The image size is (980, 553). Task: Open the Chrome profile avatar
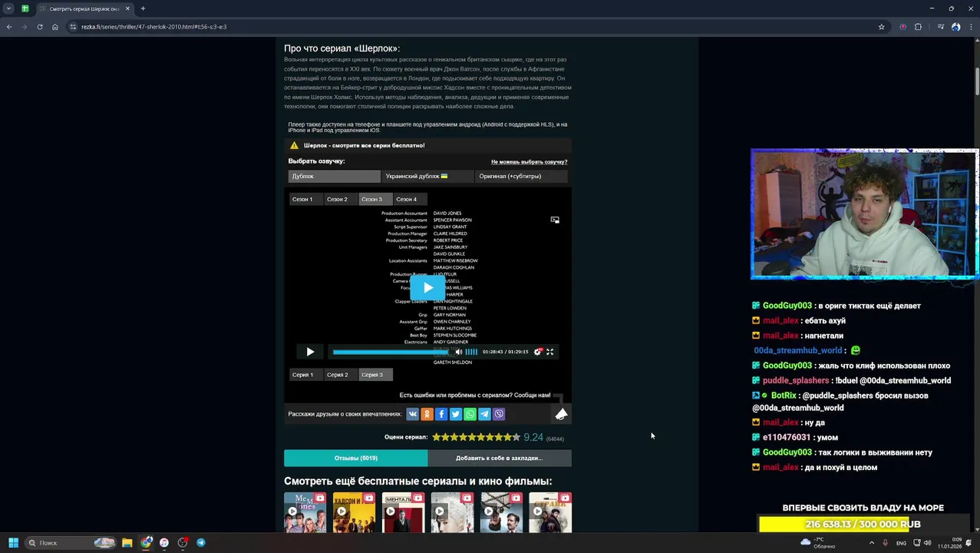coord(955,27)
